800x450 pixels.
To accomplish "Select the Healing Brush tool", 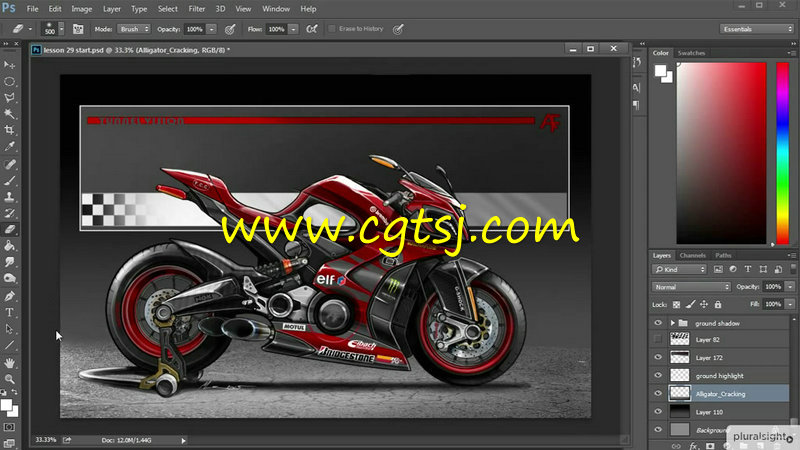I will point(9,164).
